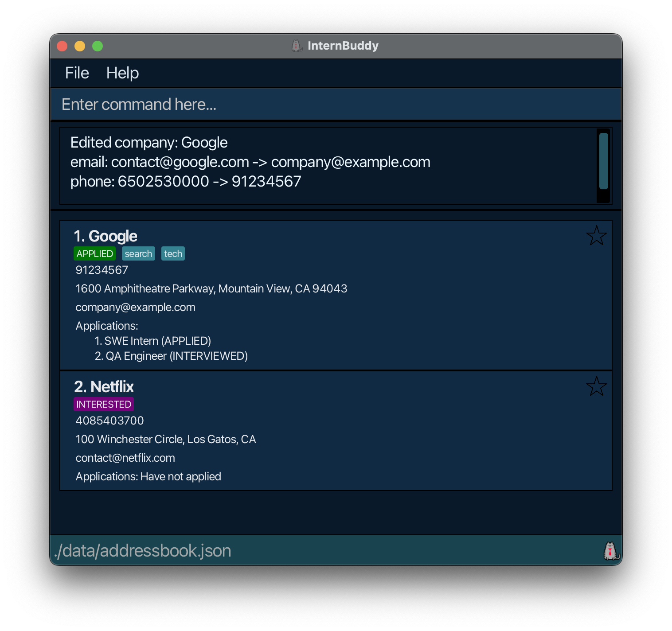The width and height of the screenshot is (672, 631).
Task: Click company@example.com in the Google card
Action: (135, 307)
